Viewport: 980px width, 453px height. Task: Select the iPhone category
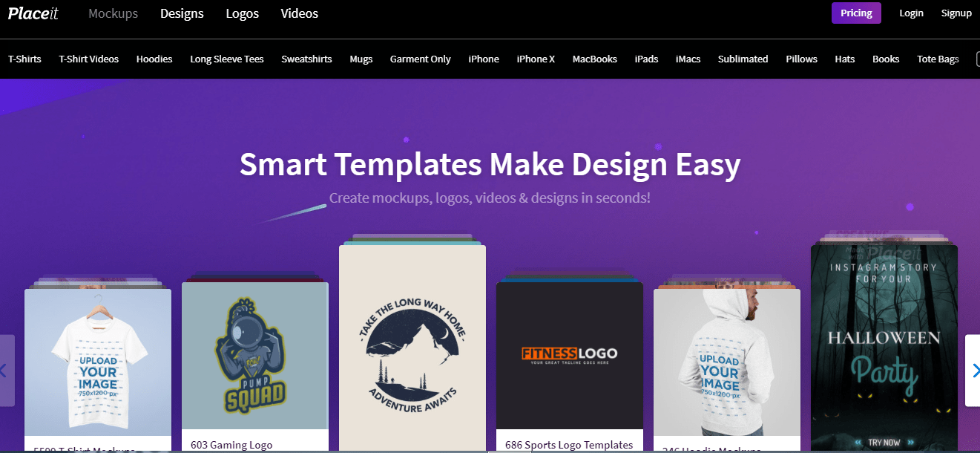[484, 59]
